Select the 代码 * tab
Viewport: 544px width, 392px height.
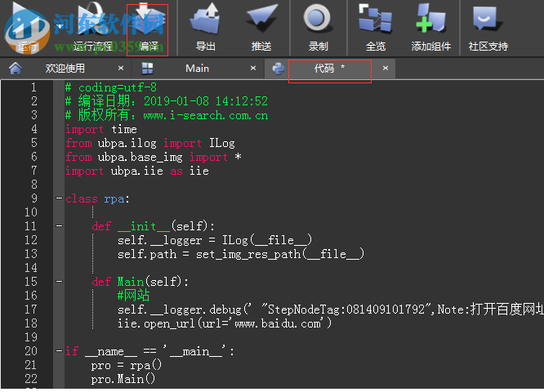pos(329,69)
